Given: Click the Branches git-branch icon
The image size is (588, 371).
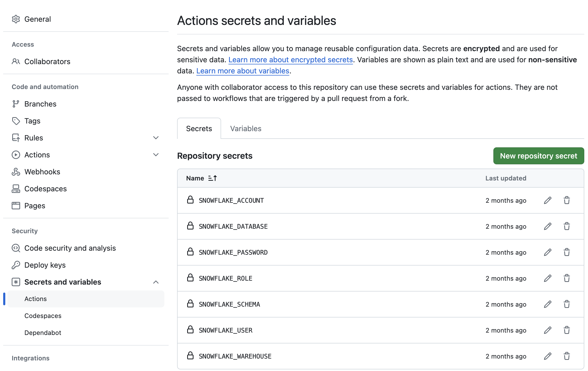Looking at the screenshot, I should (x=16, y=104).
